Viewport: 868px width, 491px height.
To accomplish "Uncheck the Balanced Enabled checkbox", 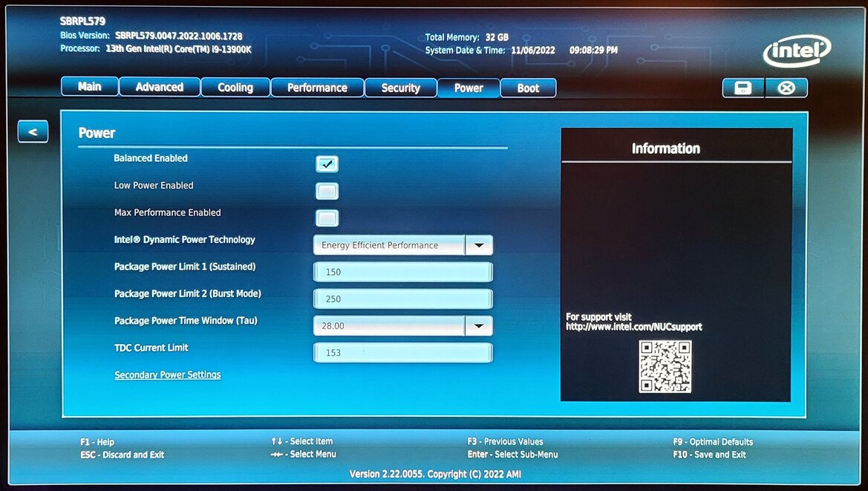I will click(327, 164).
